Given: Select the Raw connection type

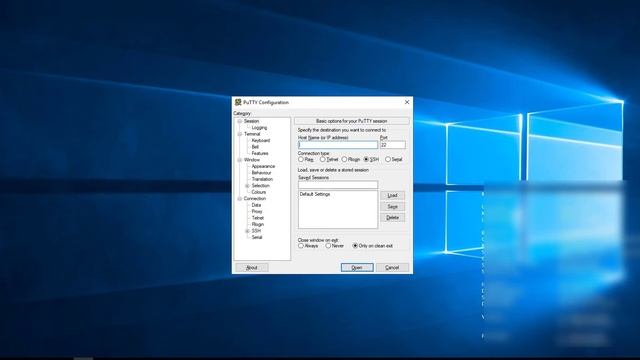Looking at the screenshot, I should pos(301,160).
